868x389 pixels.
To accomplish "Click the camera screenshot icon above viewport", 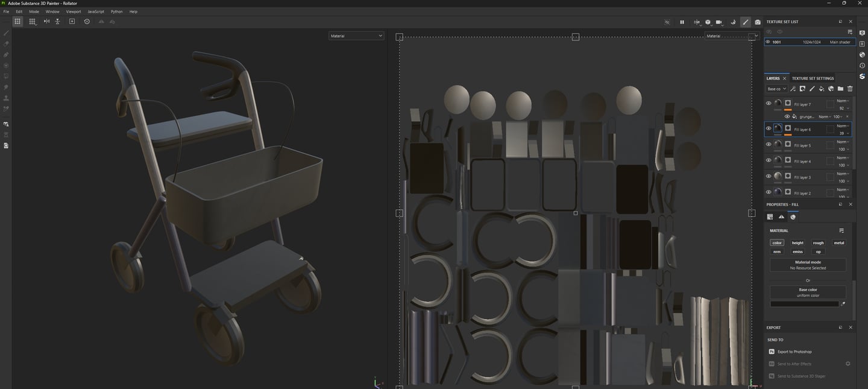I will (x=758, y=22).
